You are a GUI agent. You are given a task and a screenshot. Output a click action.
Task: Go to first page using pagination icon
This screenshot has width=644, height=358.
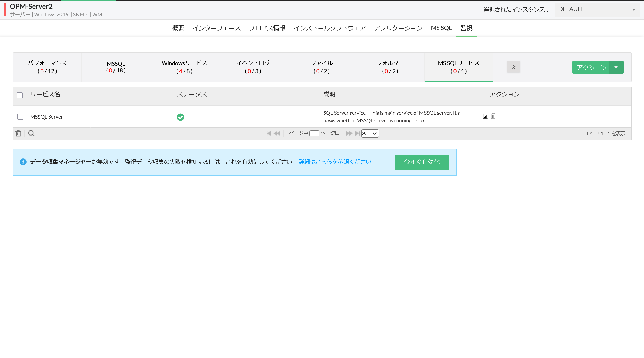coord(268,133)
